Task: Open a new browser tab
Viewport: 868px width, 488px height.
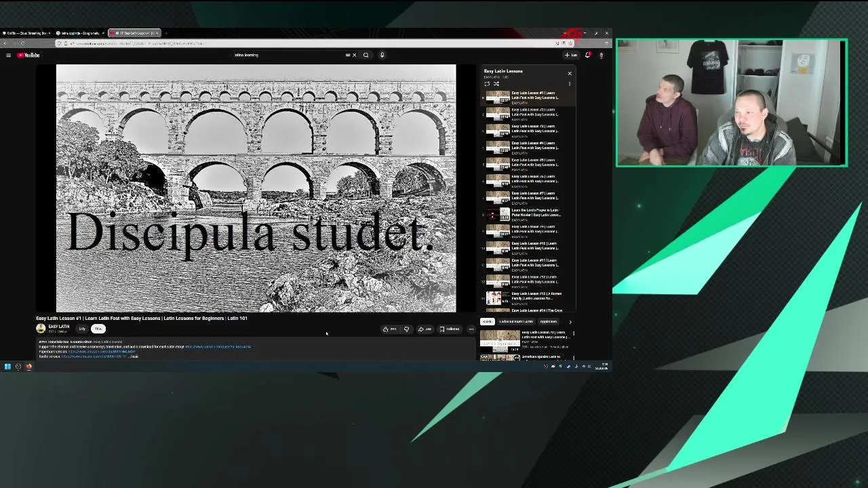Action: pyautogui.click(x=165, y=33)
